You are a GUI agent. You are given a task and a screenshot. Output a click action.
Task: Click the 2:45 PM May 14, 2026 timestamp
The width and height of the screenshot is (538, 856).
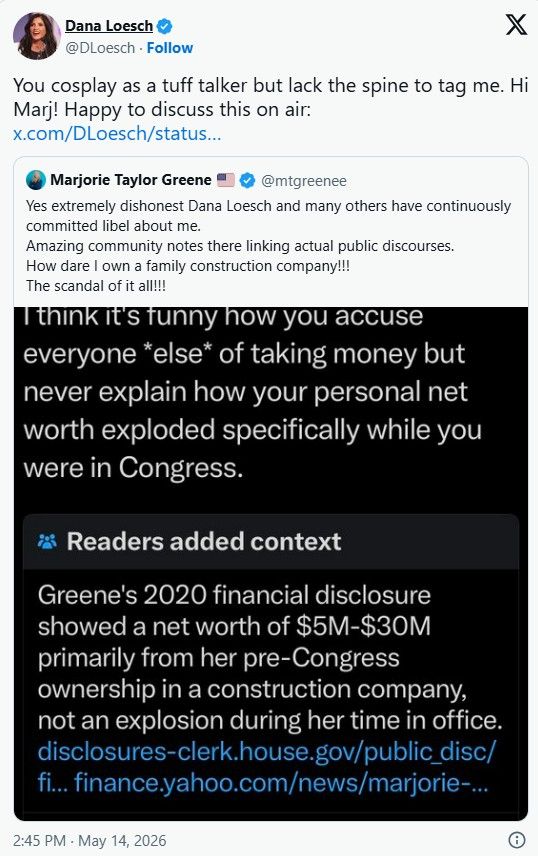pos(89,840)
